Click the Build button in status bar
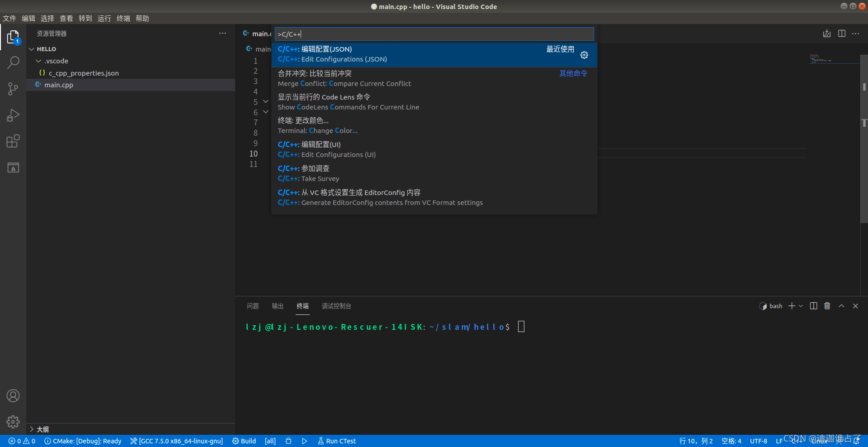This screenshot has height=447, width=868. (244, 441)
